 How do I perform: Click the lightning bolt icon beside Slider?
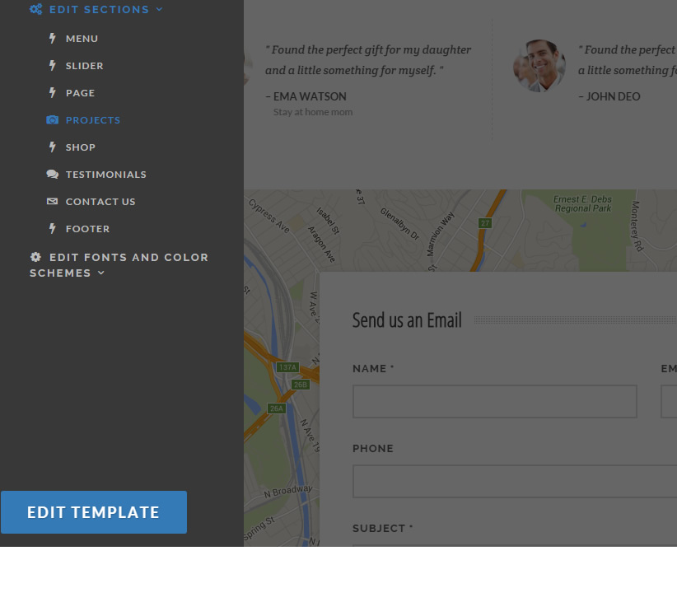(x=53, y=65)
